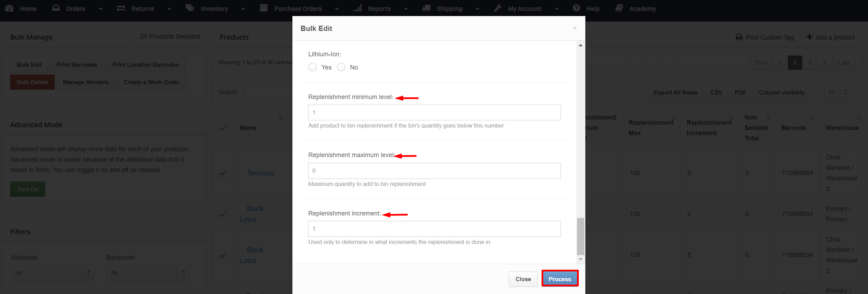Open the Academy menu item
This screenshot has height=294, width=868.
tap(642, 9)
